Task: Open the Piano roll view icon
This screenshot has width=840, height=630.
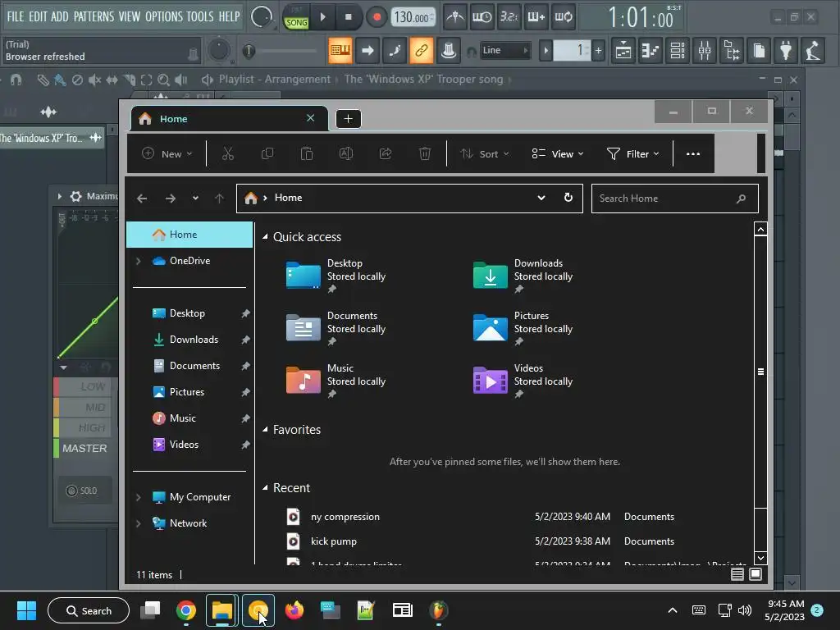Action: click(651, 51)
